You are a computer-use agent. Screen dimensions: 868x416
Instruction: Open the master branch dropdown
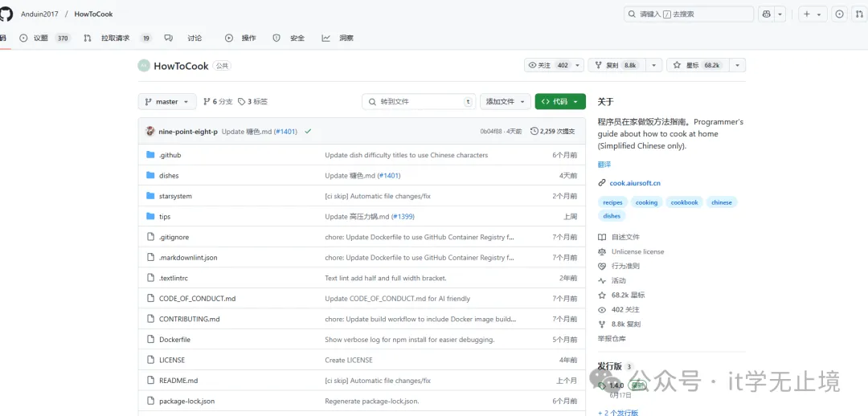pos(167,102)
